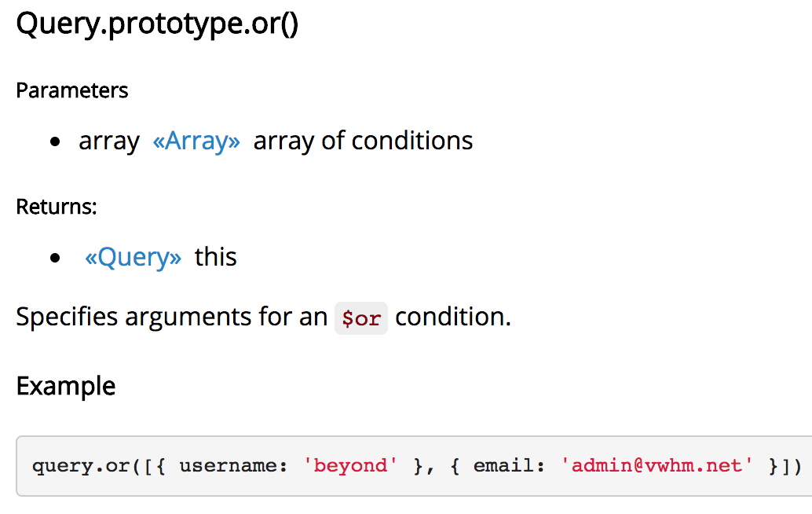Click the 'array' parameter name
The width and height of the screenshot is (812, 514).
click(108, 141)
